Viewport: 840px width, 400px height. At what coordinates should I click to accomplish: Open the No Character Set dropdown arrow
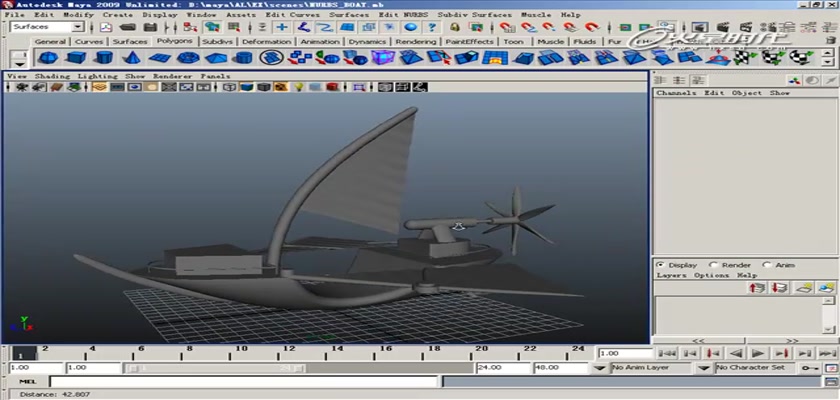703,368
